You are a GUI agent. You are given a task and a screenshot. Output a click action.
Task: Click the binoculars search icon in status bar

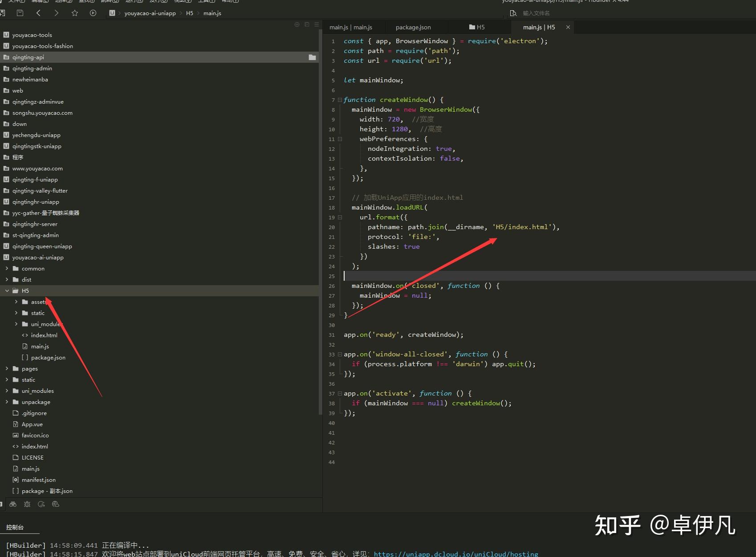[x=13, y=504]
